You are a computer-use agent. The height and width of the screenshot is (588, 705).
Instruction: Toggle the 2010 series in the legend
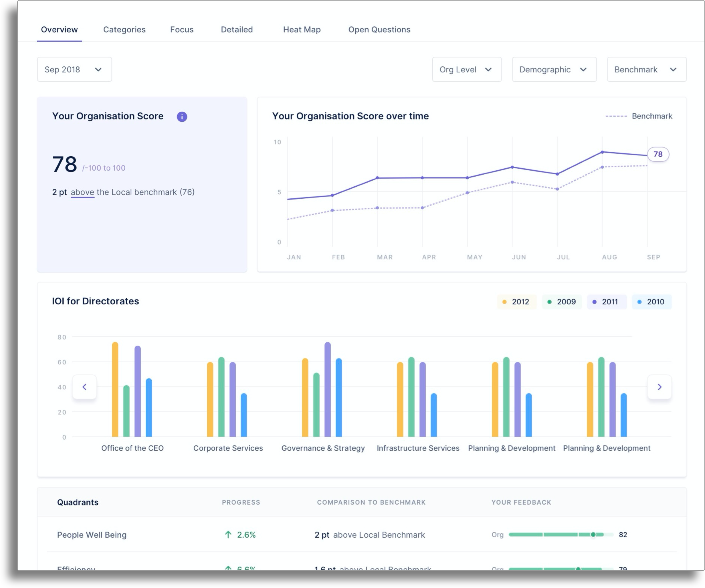tap(651, 301)
